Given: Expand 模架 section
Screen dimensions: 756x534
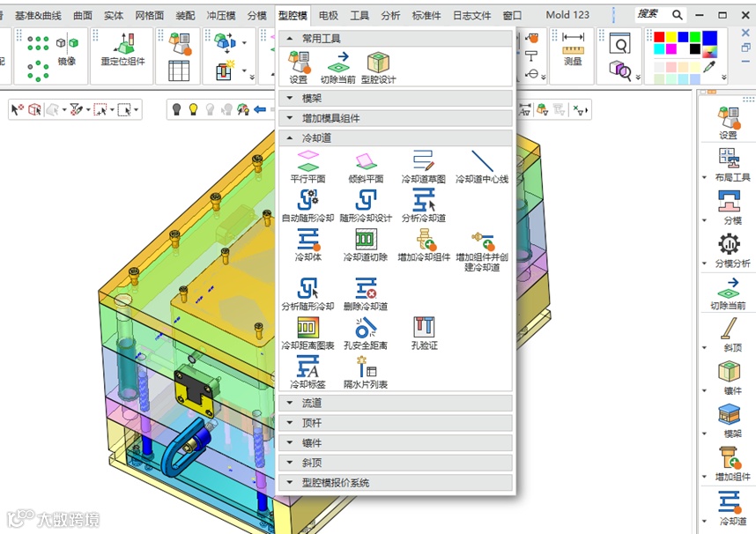Looking at the screenshot, I should click(395, 98).
